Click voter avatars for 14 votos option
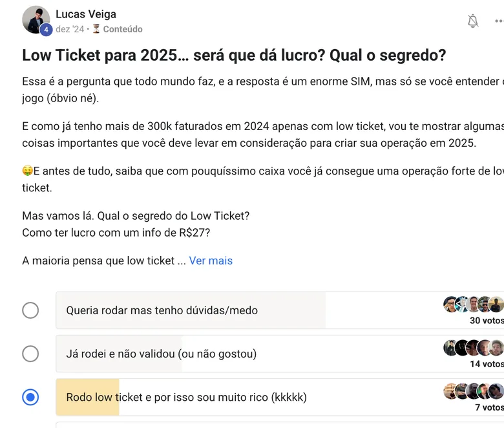504x428 pixels. (474, 348)
